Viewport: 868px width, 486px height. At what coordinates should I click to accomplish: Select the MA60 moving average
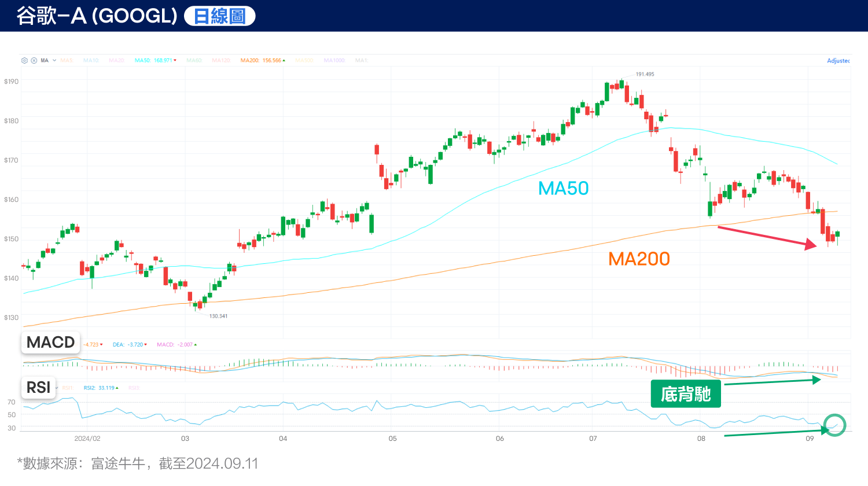coord(194,60)
